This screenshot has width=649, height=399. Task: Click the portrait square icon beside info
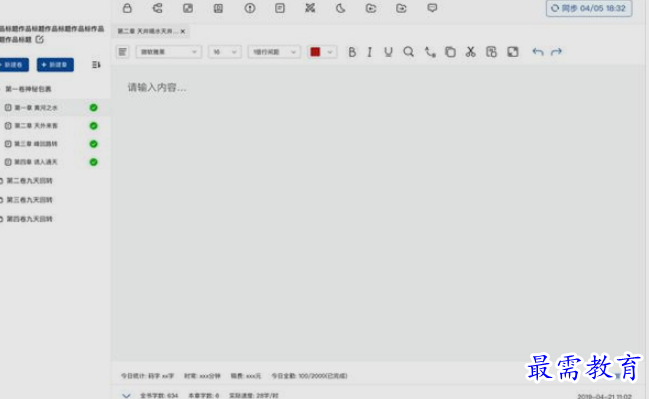coord(218,8)
